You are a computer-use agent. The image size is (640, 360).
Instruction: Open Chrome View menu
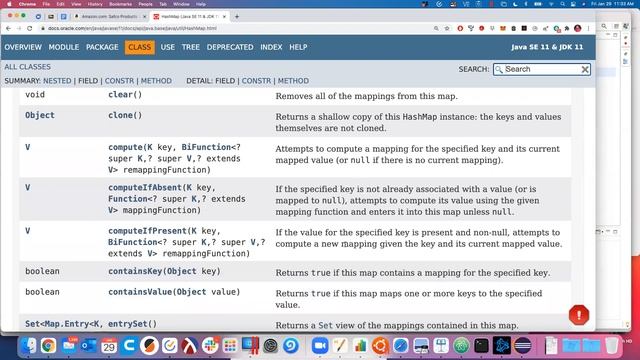pyautogui.click(x=76, y=4)
